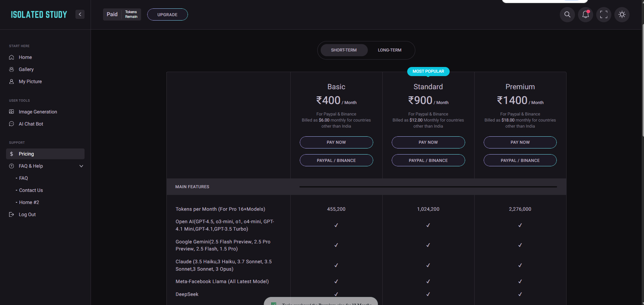Click the Premium plan title
The height and width of the screenshot is (305, 644).
(520, 87)
